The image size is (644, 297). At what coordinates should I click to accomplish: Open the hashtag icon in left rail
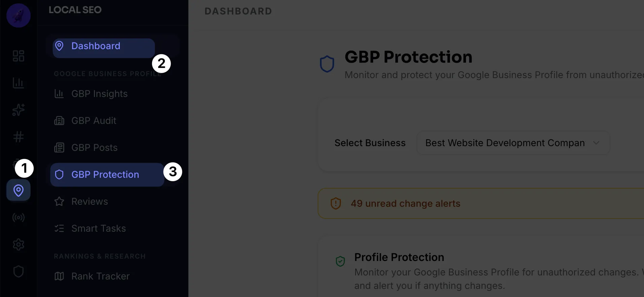tap(19, 137)
